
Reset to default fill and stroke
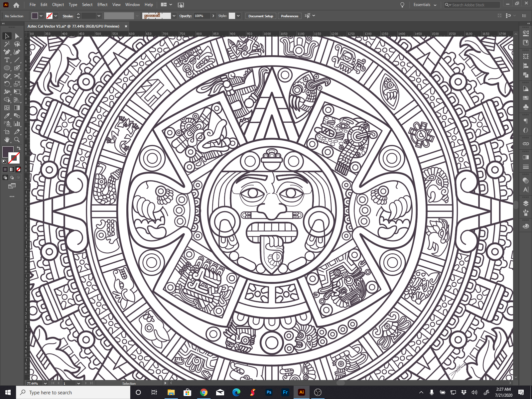[4, 162]
